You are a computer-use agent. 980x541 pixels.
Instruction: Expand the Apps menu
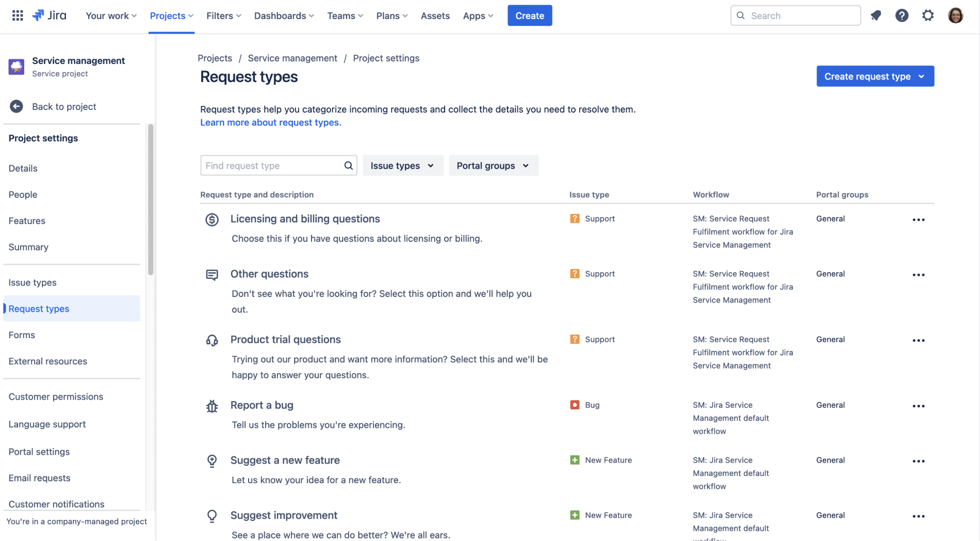click(x=478, y=15)
